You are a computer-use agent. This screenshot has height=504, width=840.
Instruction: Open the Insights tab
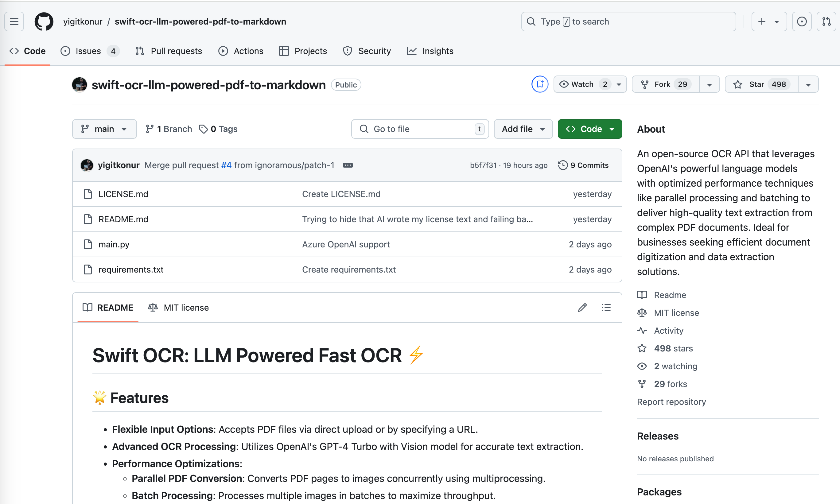[430, 51]
